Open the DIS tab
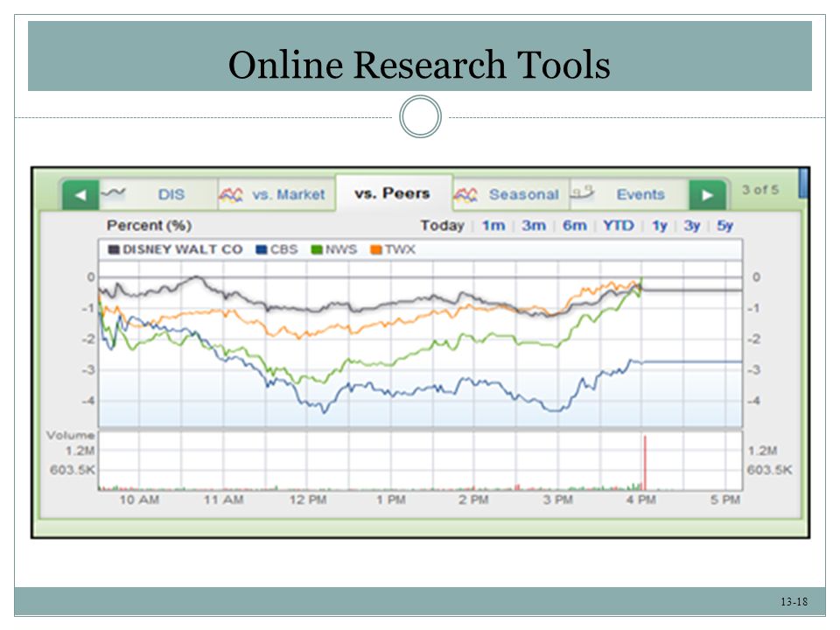This screenshot has width=840, height=630. [158, 194]
